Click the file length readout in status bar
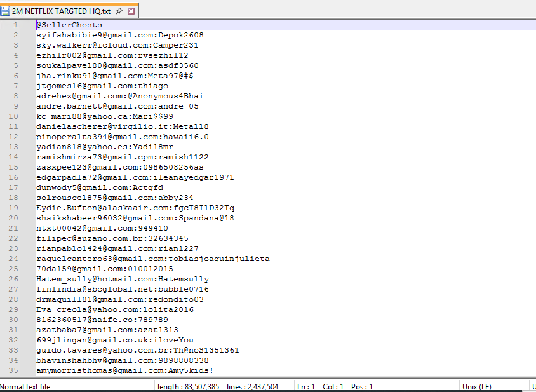The image size is (536, 392). pyautogui.click(x=188, y=386)
